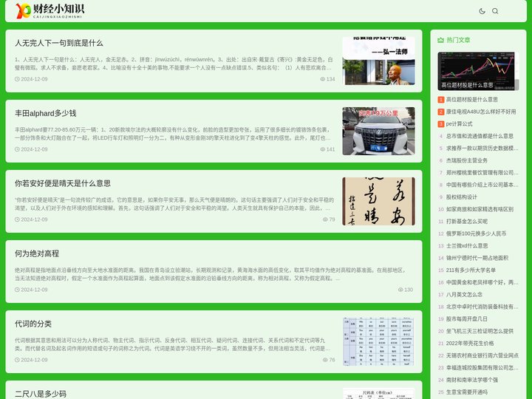Open article 代词的分类
This screenshot has height=399, width=532.
(x=33, y=324)
